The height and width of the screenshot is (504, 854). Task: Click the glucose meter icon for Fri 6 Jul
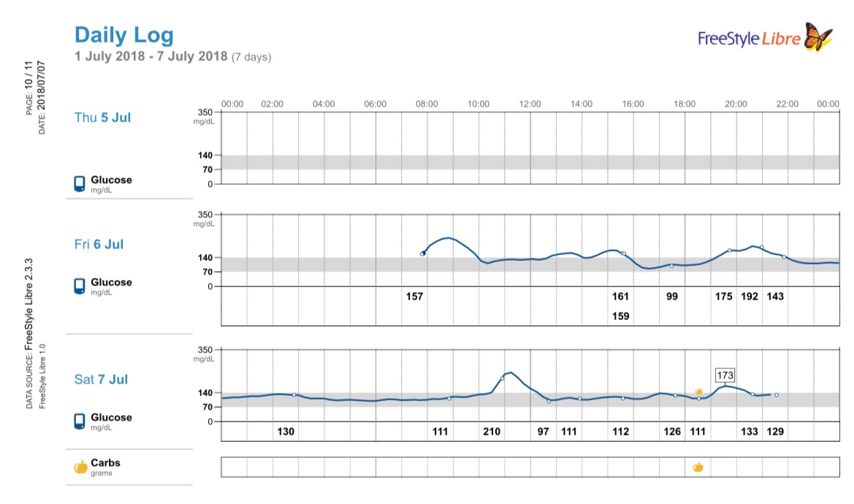point(80,286)
